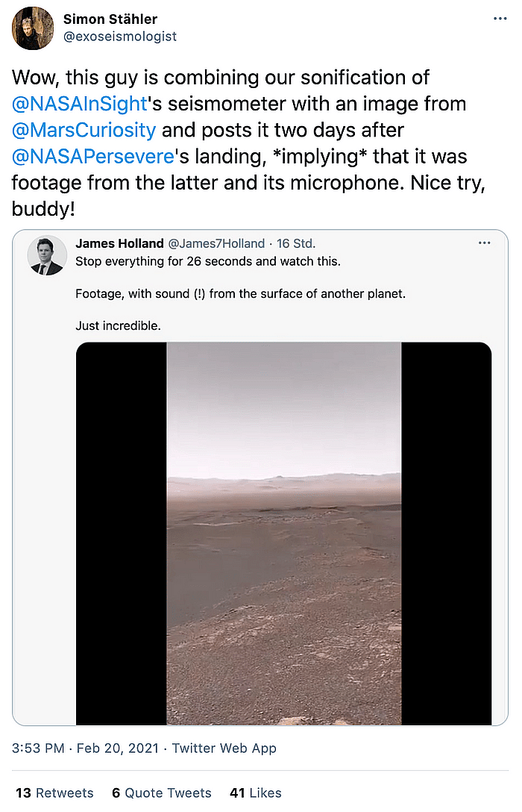Open the 16 Std. timestamp of quoted tweet

point(296,243)
